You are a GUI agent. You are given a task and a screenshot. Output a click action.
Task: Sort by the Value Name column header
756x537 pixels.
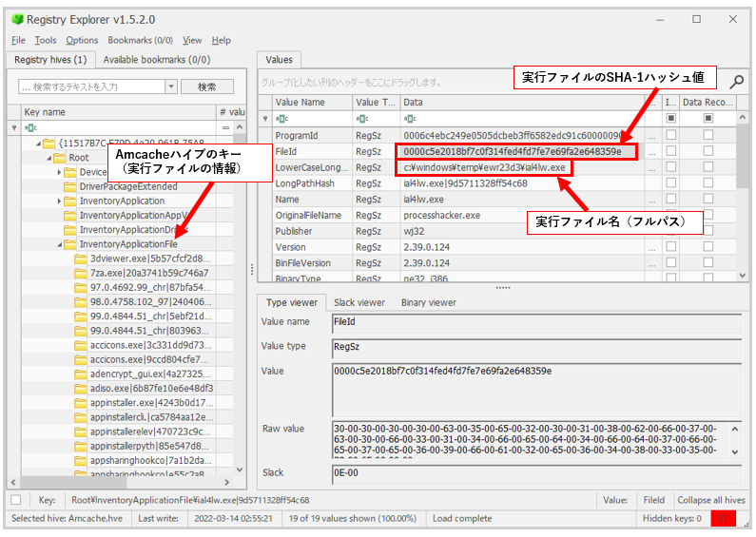(312, 103)
